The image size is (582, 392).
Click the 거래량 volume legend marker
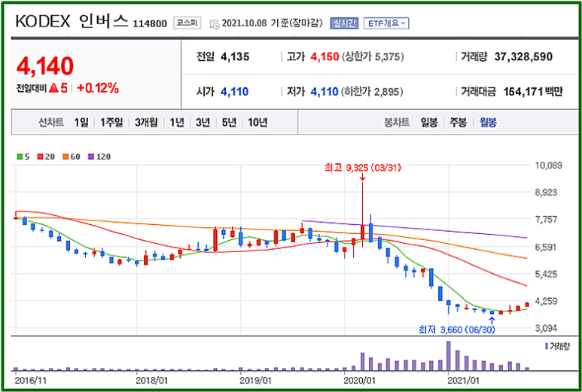click(x=547, y=346)
